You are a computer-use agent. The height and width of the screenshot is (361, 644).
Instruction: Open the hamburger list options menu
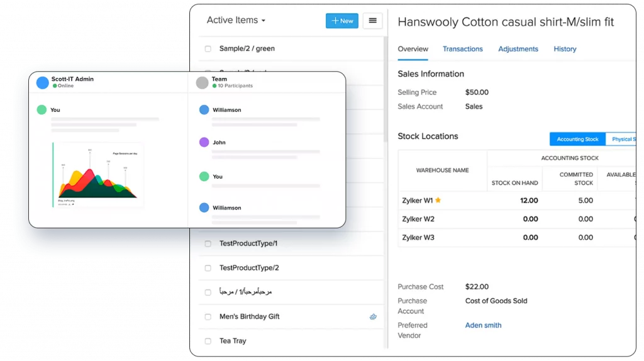point(372,21)
